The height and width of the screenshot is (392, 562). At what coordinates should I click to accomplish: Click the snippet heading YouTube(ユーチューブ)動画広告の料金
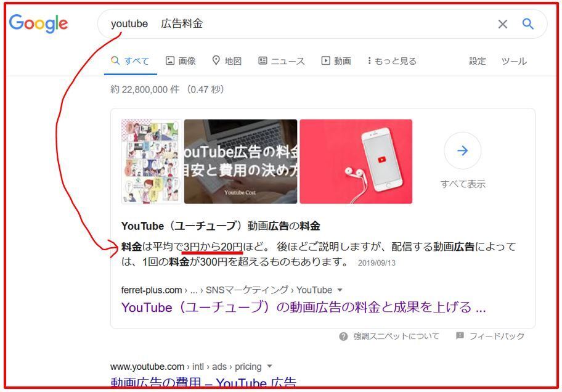point(221,226)
